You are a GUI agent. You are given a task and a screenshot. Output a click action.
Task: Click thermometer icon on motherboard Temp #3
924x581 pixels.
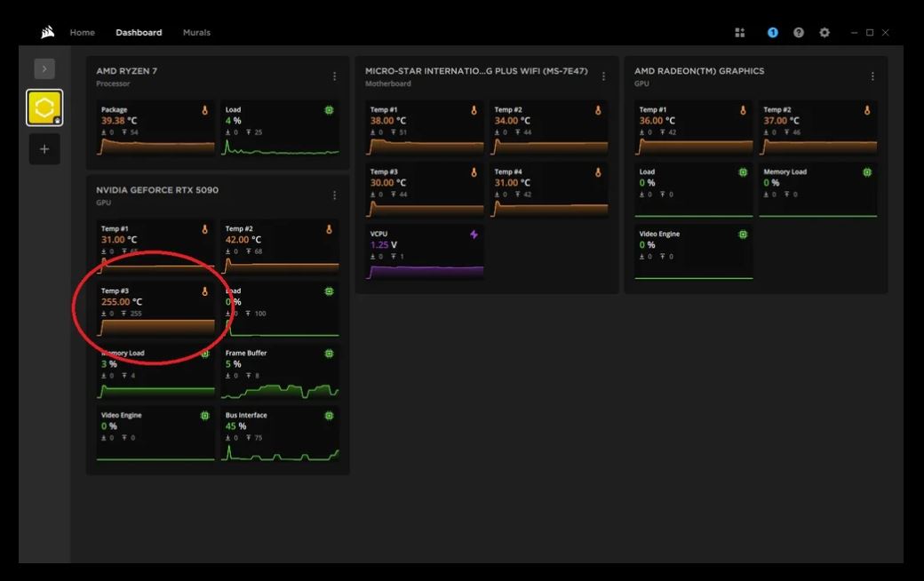(474, 172)
